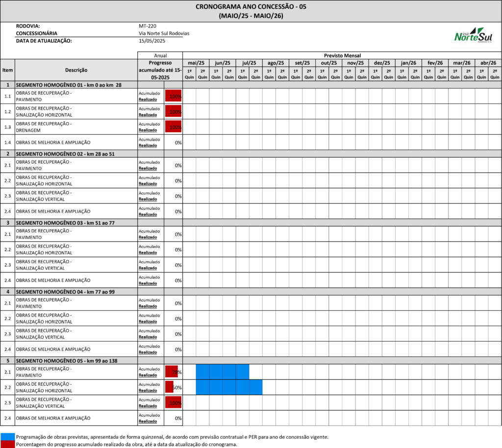Viewport: 502px width, 448px height.
Task: Select the 'dez/25' month header
Action: pos(382,63)
